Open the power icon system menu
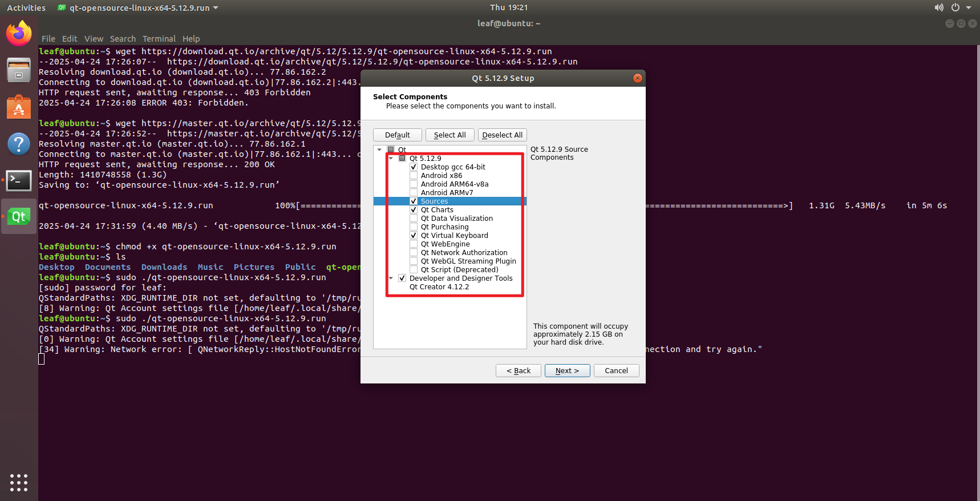 click(x=955, y=7)
